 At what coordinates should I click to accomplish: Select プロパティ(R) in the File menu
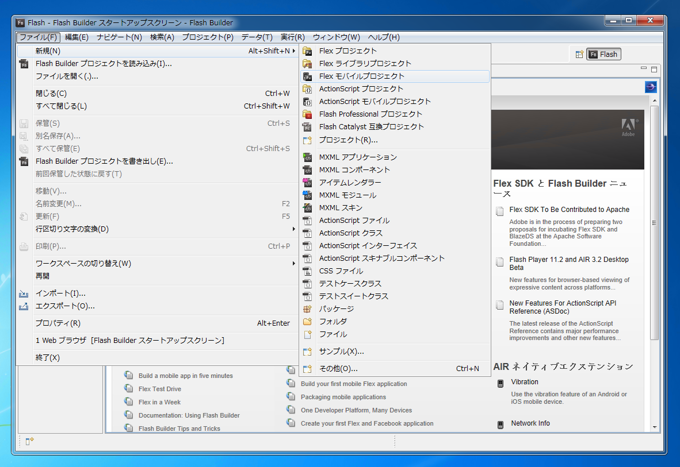point(157,323)
